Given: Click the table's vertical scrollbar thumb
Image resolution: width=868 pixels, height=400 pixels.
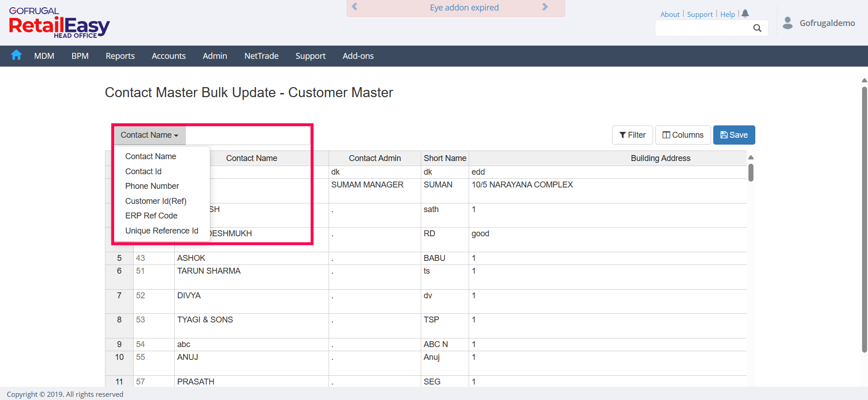Looking at the screenshot, I should [x=751, y=173].
